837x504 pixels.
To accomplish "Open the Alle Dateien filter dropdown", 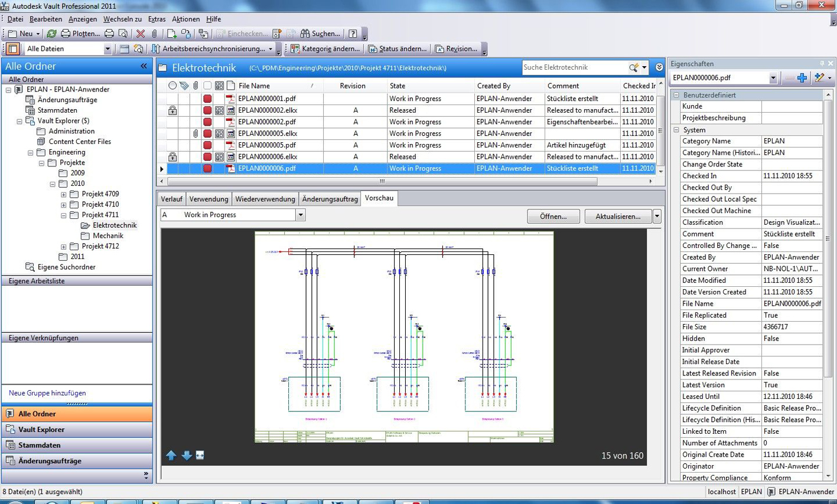I will click(x=107, y=49).
